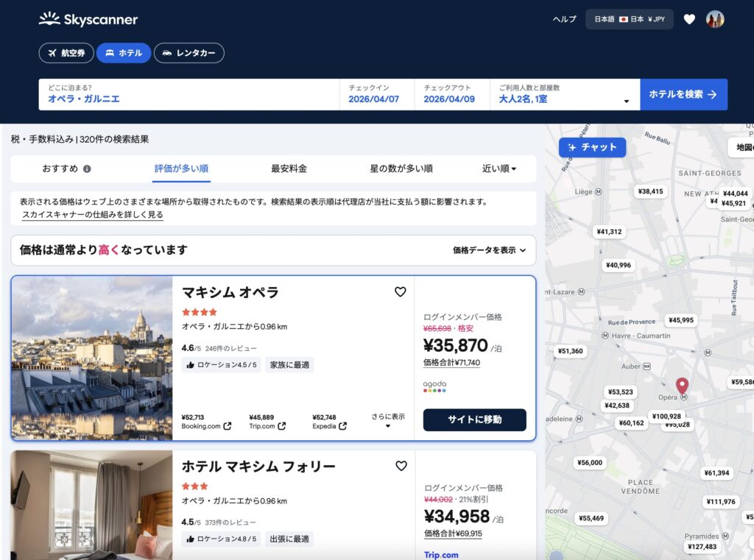Select the 星の数が多い順 tab
Screen dimensions: 754x560
point(401,169)
